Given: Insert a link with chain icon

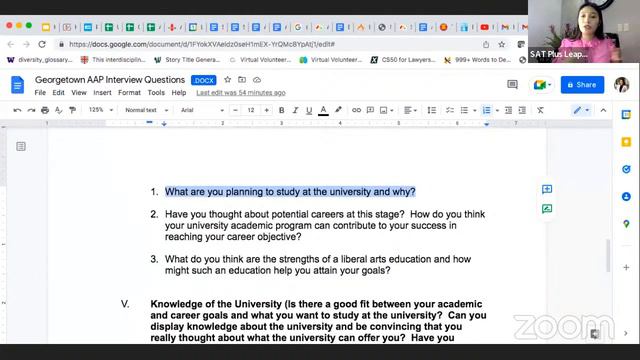Looking at the screenshot, I should pos(356,110).
